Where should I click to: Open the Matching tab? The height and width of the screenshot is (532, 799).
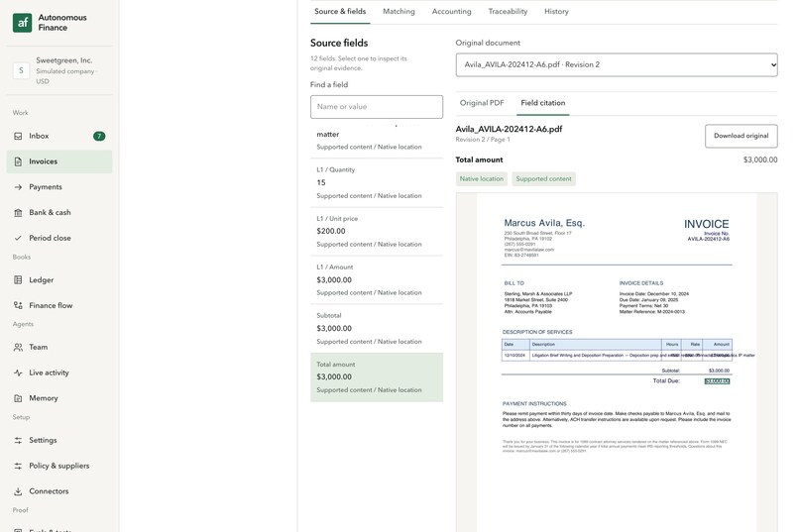pyautogui.click(x=399, y=11)
